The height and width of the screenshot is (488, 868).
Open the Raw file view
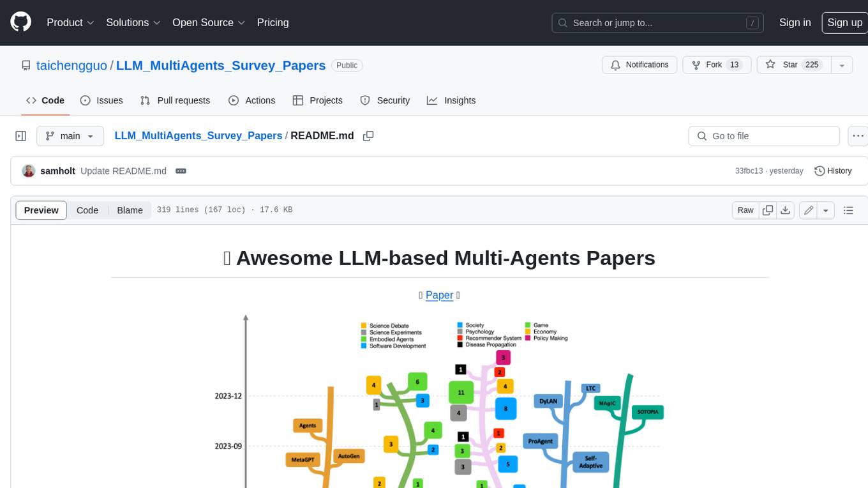pyautogui.click(x=745, y=210)
